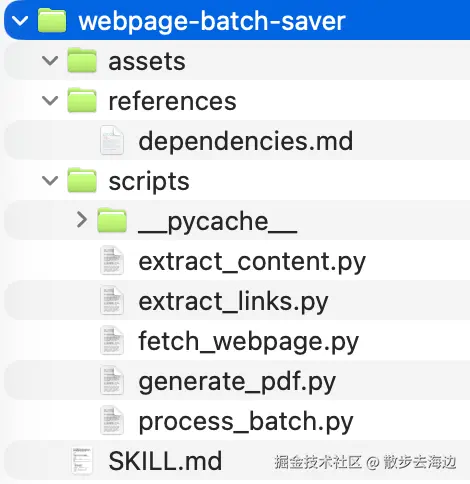
Task: Select the process_batch.py file name
Action: point(246,422)
